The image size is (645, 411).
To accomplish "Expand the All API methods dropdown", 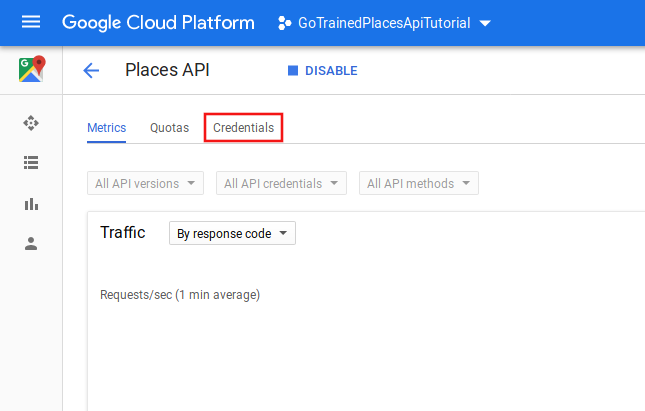I will (x=418, y=183).
